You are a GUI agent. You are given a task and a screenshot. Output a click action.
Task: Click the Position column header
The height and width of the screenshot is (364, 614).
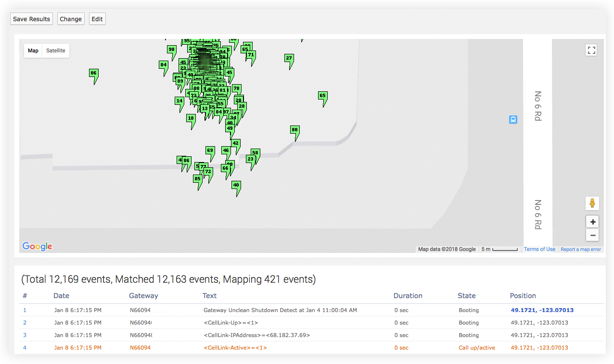[x=523, y=296]
